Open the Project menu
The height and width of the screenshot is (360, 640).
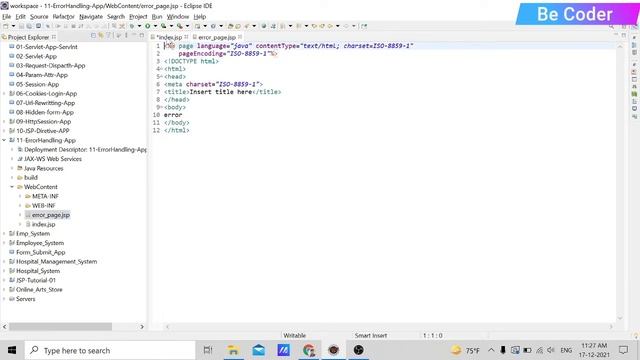(x=138, y=17)
